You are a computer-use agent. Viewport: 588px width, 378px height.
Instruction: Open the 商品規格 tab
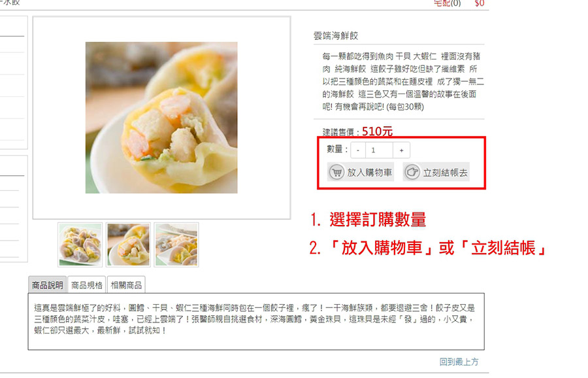pyautogui.click(x=87, y=285)
